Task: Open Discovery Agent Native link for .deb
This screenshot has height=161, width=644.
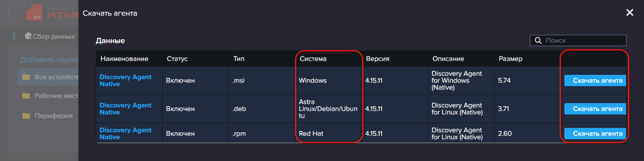Action: click(x=125, y=109)
